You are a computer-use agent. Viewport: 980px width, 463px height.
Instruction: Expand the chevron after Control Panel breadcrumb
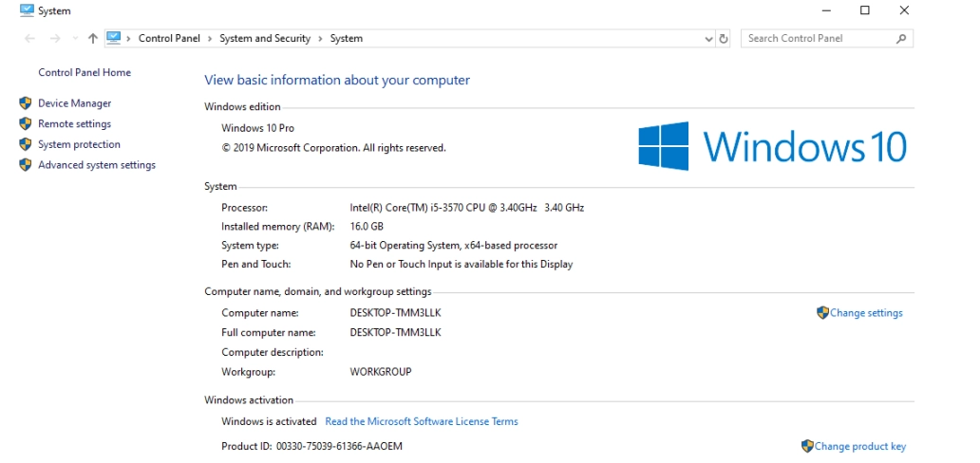(x=210, y=39)
